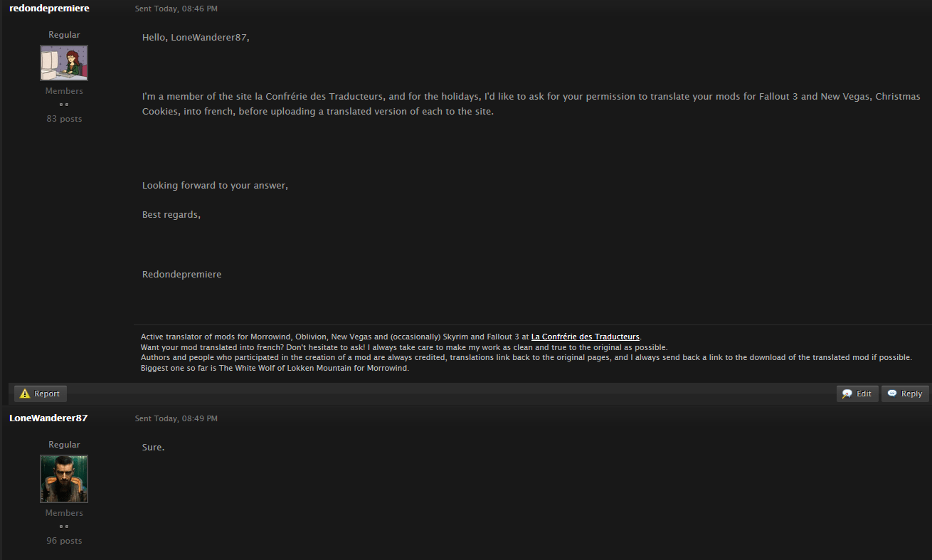Click the Sent Today, 08:46 PM timestamp
The image size is (932, 560).
pyautogui.click(x=176, y=9)
